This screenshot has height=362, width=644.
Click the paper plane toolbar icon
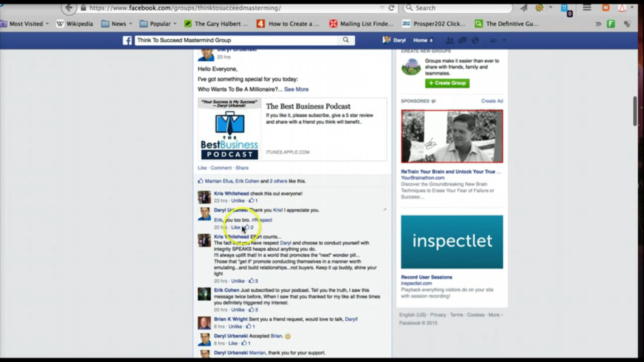pyautogui.click(x=524, y=8)
